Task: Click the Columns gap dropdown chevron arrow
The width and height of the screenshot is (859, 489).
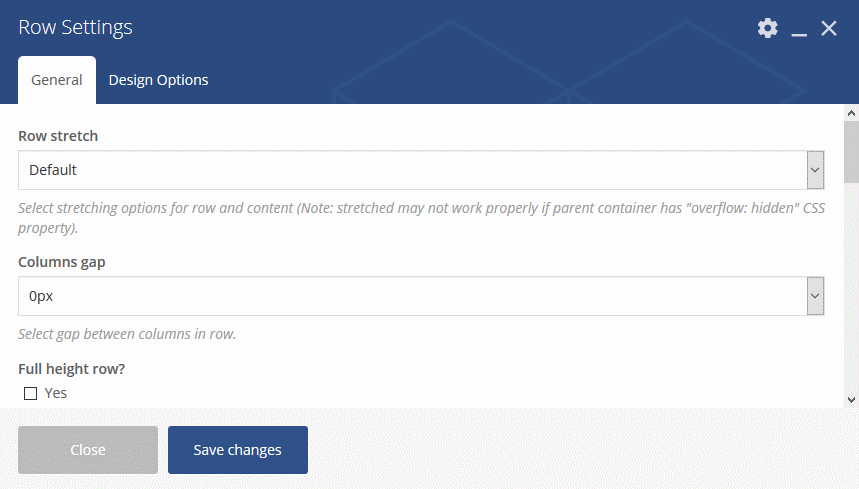Action: 815,296
